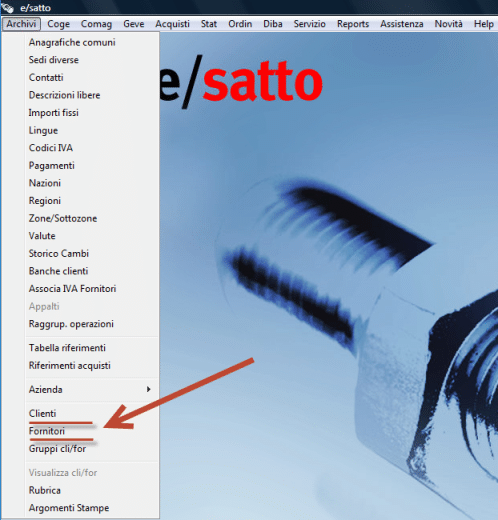Image resolution: width=498 pixels, height=520 pixels.
Task: Open Pagamenti menu item
Action: tap(52, 165)
